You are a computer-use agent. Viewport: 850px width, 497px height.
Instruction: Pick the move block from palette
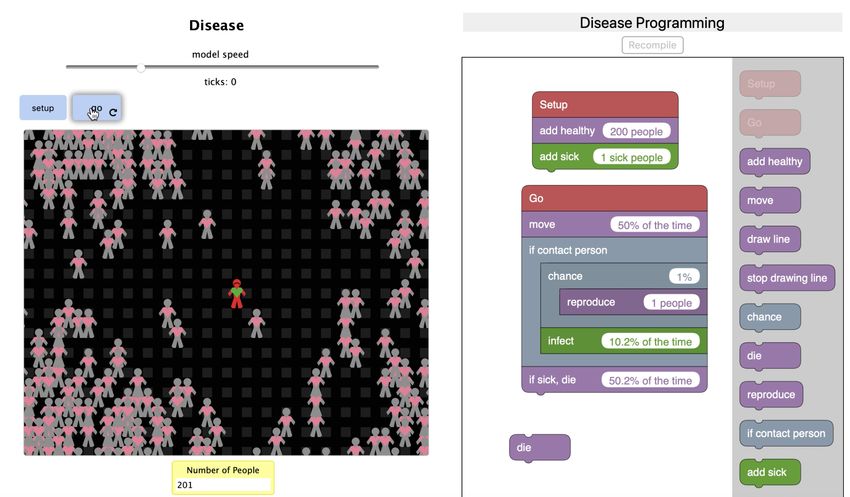tap(770, 201)
